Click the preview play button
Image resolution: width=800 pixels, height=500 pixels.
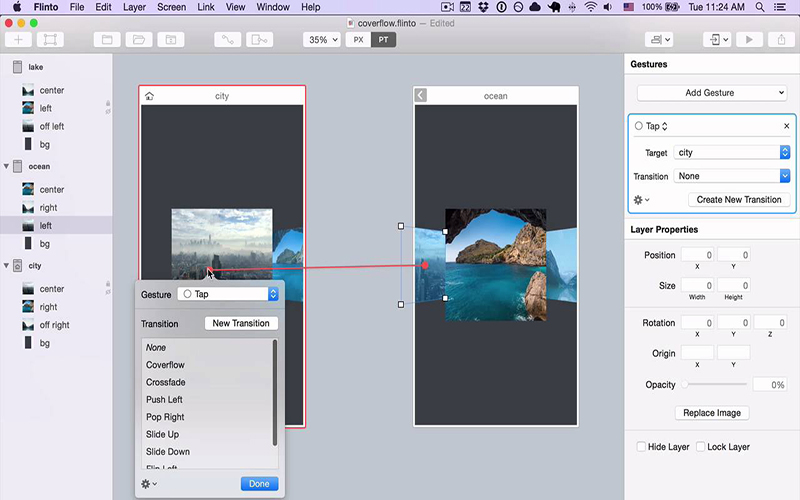749,40
